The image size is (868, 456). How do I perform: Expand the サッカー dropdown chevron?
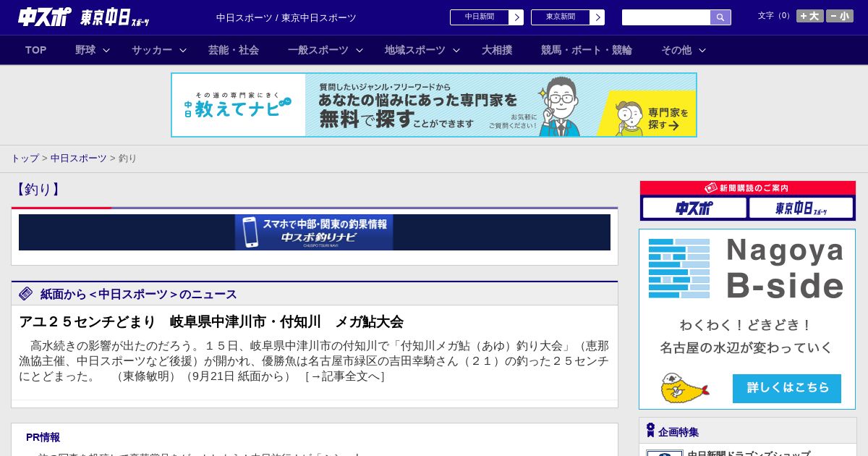[x=183, y=50]
